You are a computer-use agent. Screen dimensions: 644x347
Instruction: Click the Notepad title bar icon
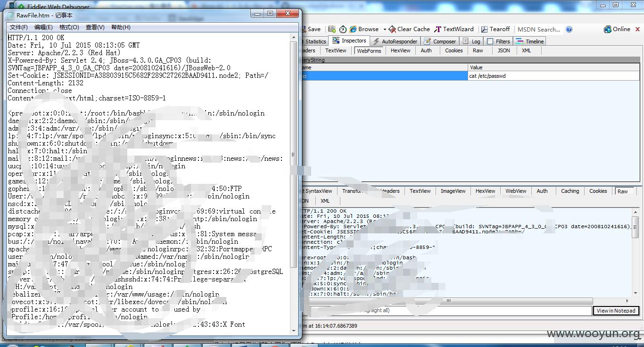tap(11, 15)
